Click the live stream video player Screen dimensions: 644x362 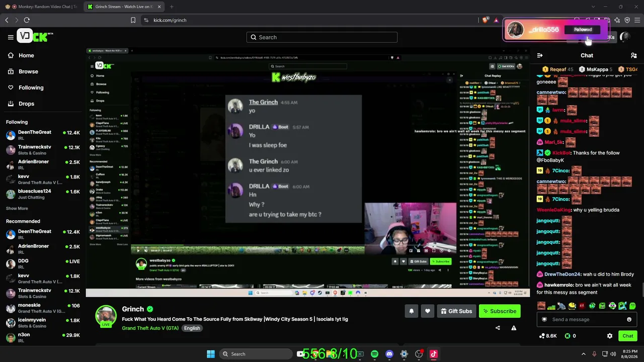tap(307, 172)
